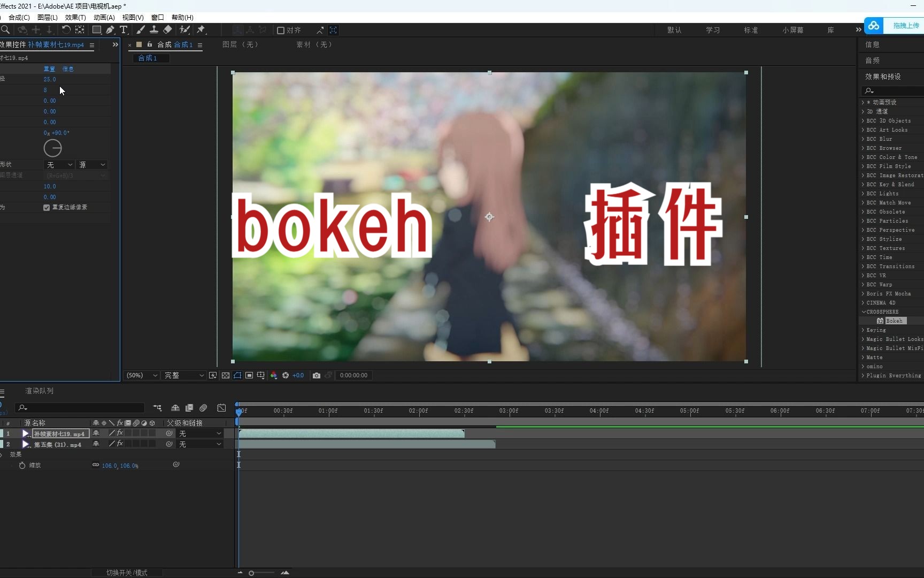Viewport: 924px width, 578px height.
Task: Click reset exposure icon
Action: pyautogui.click(x=286, y=375)
